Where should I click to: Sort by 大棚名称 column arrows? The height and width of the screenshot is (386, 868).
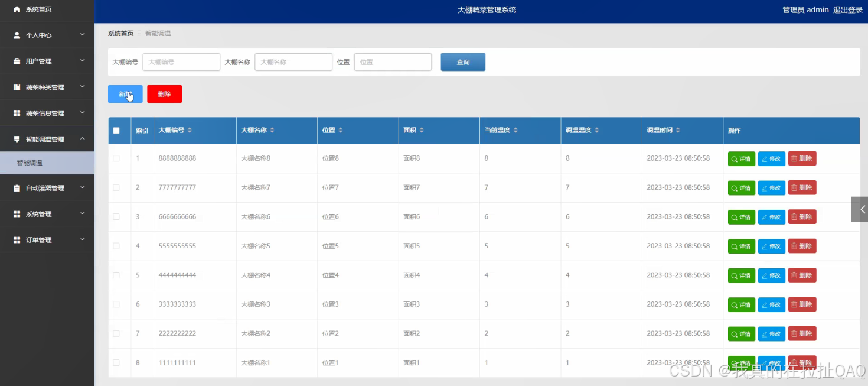(x=272, y=131)
